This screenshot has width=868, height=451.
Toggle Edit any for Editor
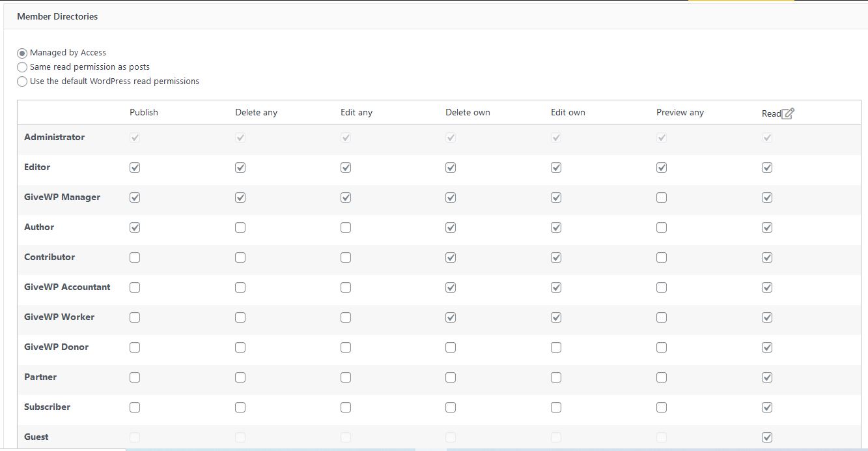346,167
